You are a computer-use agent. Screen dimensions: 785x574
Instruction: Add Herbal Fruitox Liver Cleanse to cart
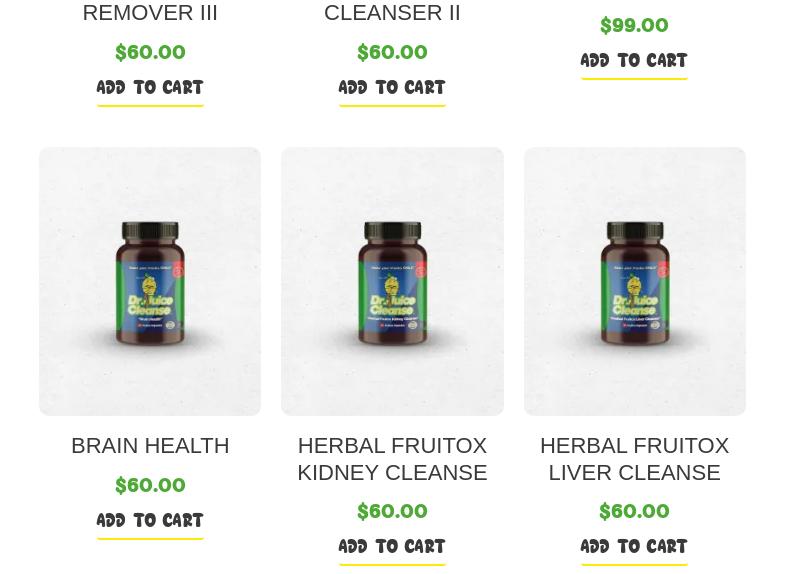[634, 546]
